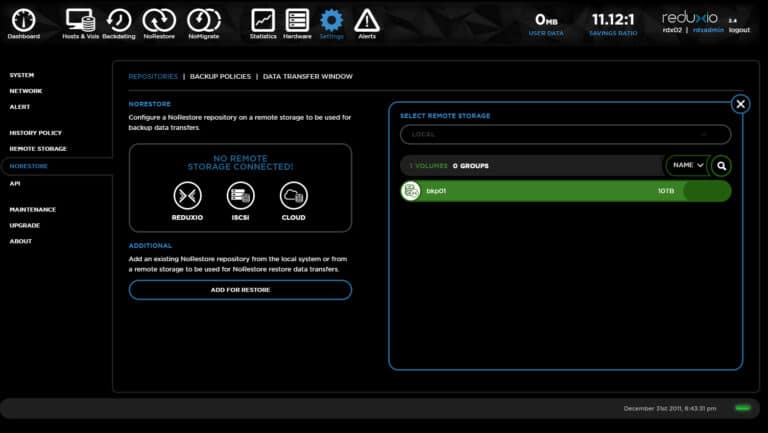Viewport: 768px width, 433px height.
Task: Click the 1 Volumes filter label
Action: (x=429, y=166)
